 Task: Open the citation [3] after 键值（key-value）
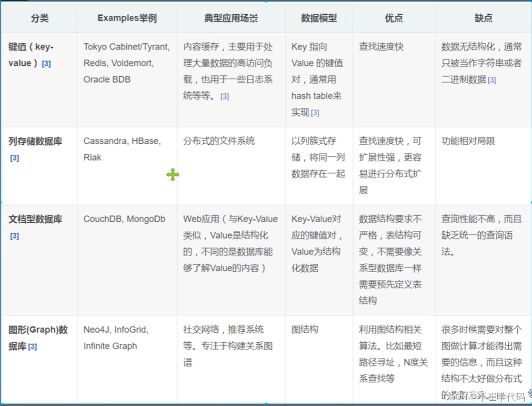coord(47,64)
